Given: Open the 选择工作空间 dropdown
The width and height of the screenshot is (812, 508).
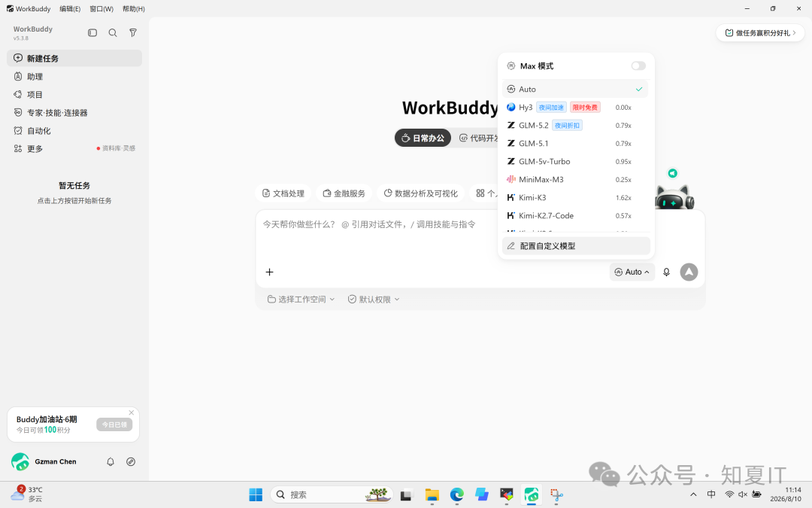Looking at the screenshot, I should click(x=301, y=299).
